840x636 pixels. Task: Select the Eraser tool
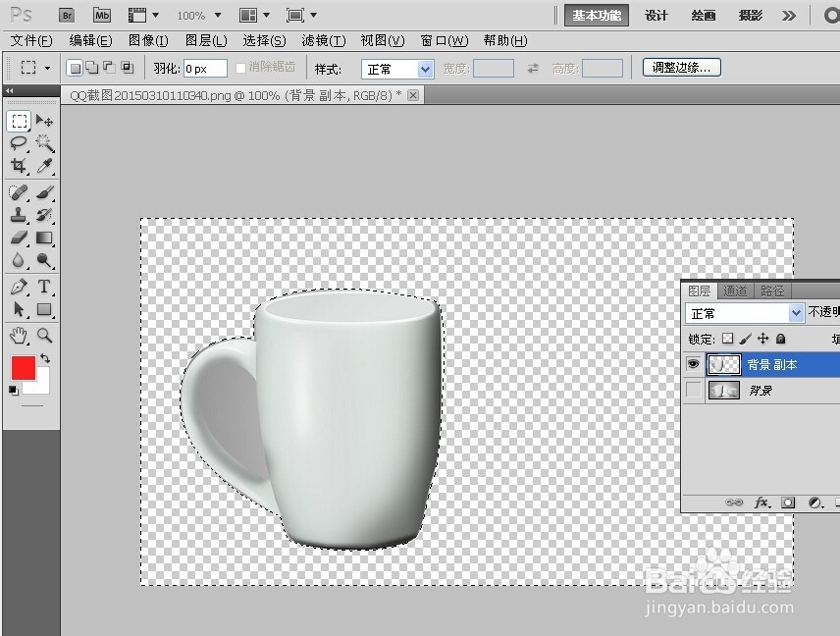[20, 238]
